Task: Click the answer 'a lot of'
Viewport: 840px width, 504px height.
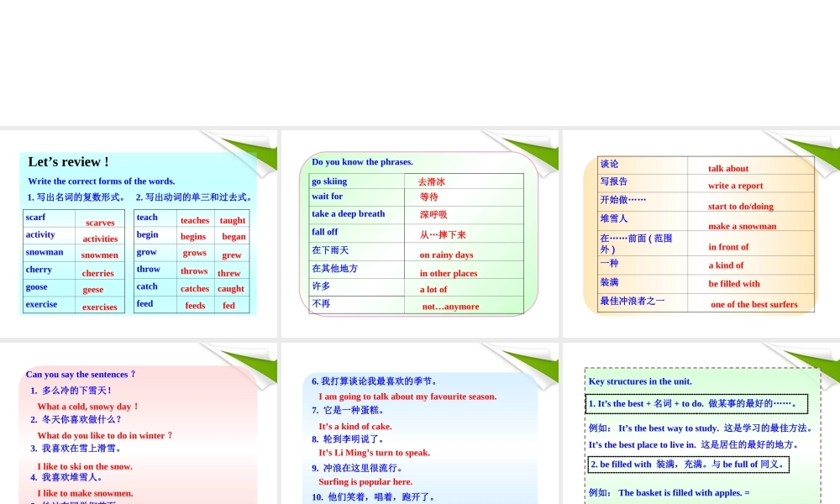Action: pos(433,289)
